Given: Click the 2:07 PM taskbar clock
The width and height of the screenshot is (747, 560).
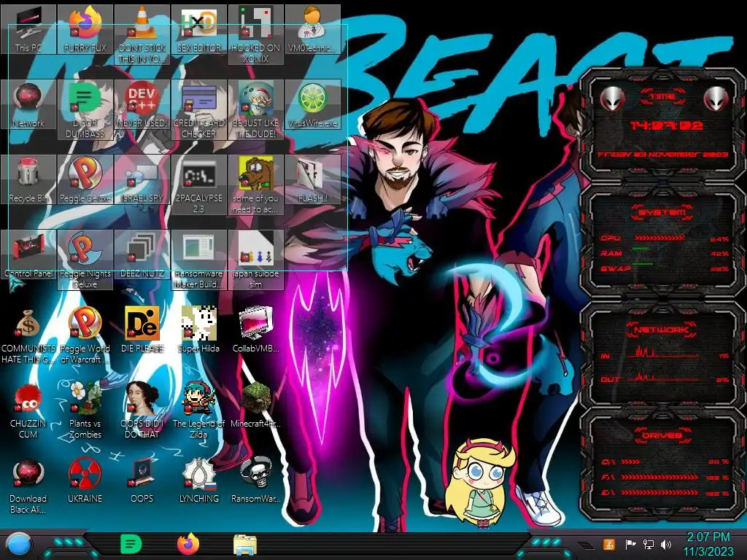Looking at the screenshot, I should point(708,544).
